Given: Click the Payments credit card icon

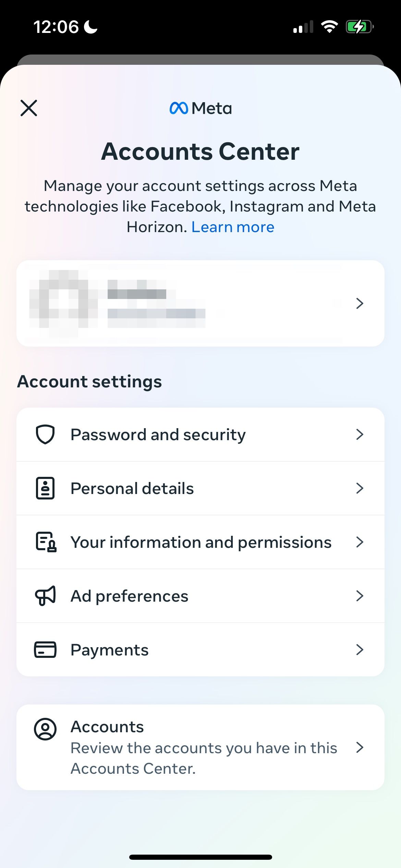Looking at the screenshot, I should click(x=45, y=649).
